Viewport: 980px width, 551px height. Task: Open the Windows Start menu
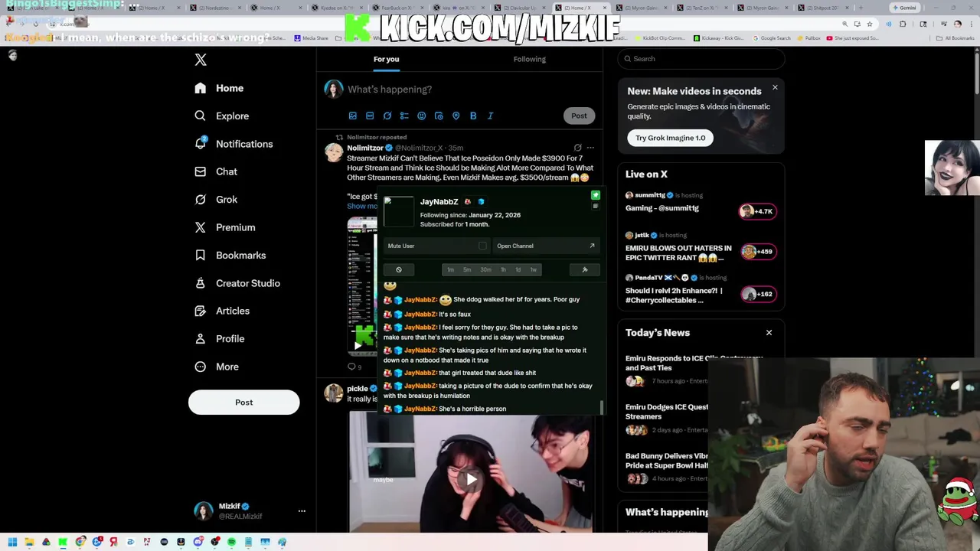12,542
